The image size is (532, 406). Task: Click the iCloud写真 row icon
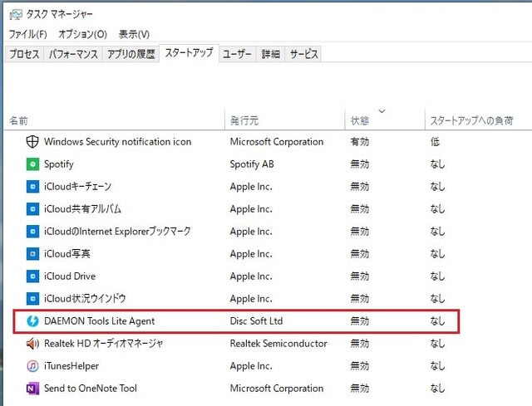click(32, 254)
